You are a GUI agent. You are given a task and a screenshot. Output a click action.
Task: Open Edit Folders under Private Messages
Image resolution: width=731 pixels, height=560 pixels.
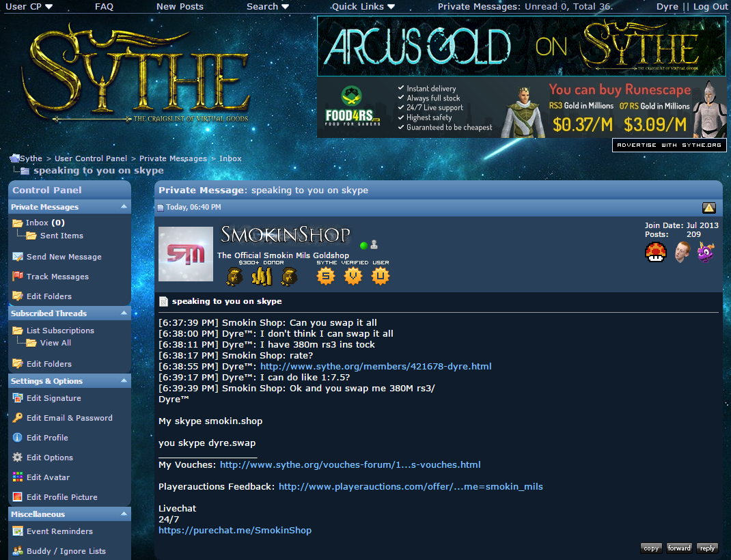pos(49,296)
